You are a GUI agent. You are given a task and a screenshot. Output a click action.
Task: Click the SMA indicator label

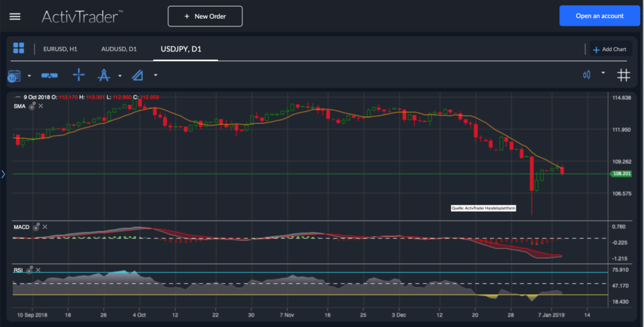tap(19, 106)
